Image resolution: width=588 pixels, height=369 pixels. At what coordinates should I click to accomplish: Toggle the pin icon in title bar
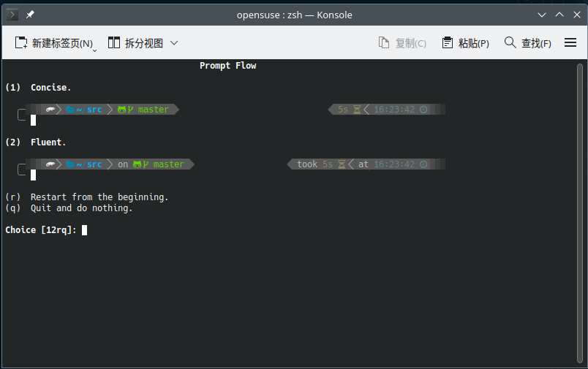tap(30, 15)
